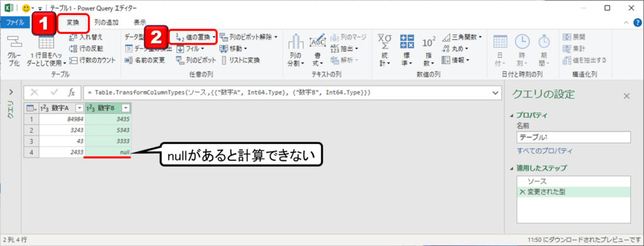
Task: Click the 書式 (Format) ABC icon
Action: tap(318, 41)
